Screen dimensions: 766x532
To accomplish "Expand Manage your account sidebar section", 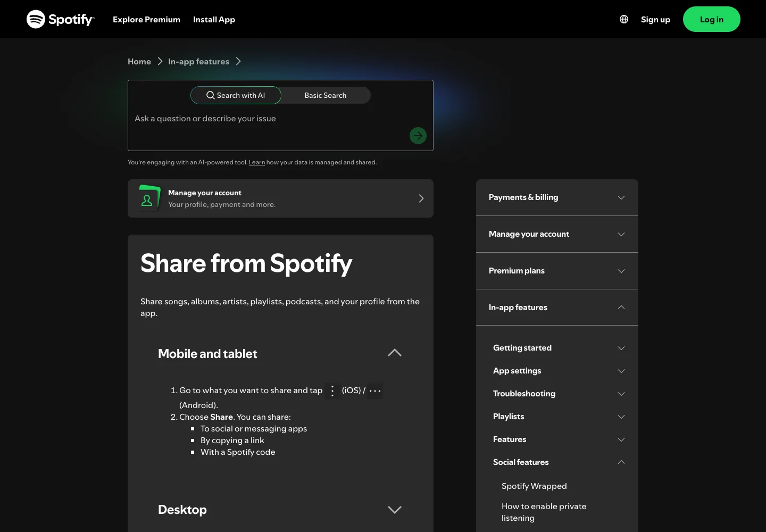I will 557,234.
